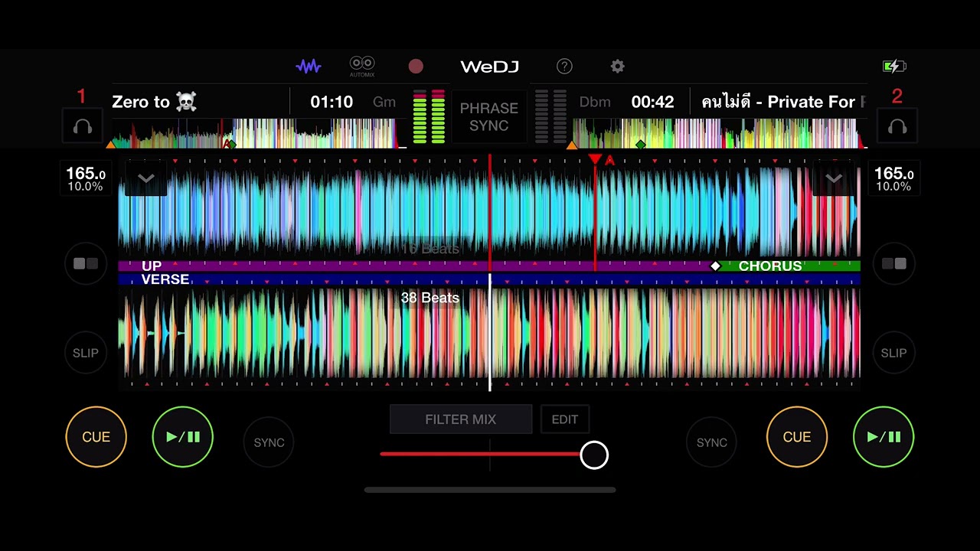Enable SLIP mode on deck 1
Image resolution: width=980 pixels, height=551 pixels.
pyautogui.click(x=86, y=353)
